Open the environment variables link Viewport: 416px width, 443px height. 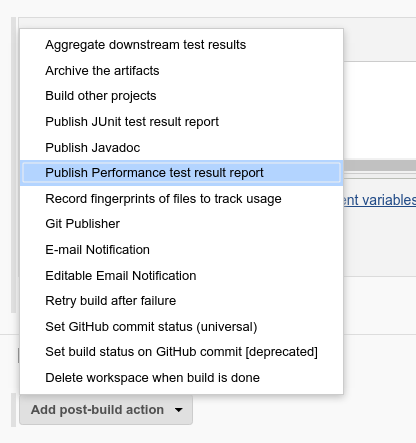tap(380, 200)
